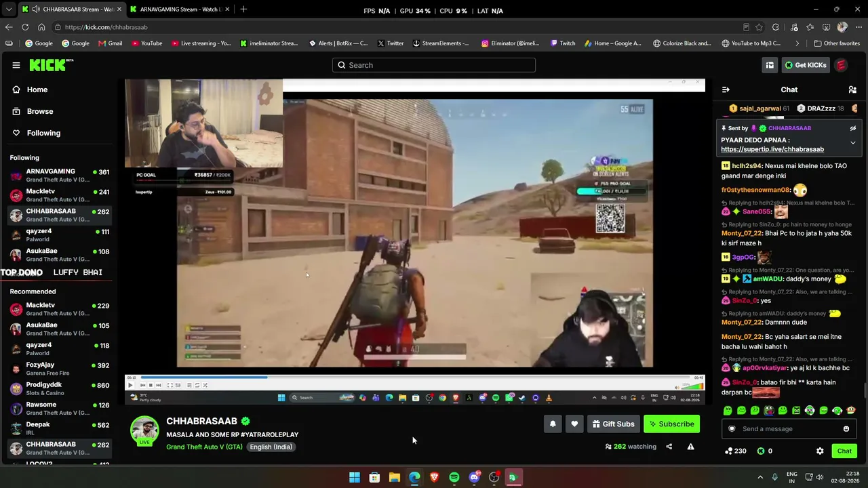Share the stream using the share icon

pos(669,447)
